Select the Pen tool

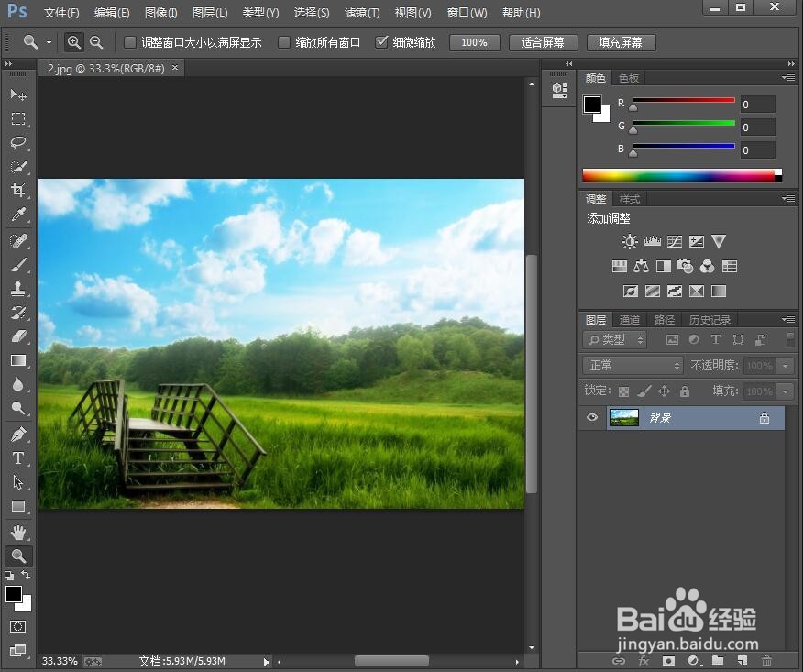18,435
